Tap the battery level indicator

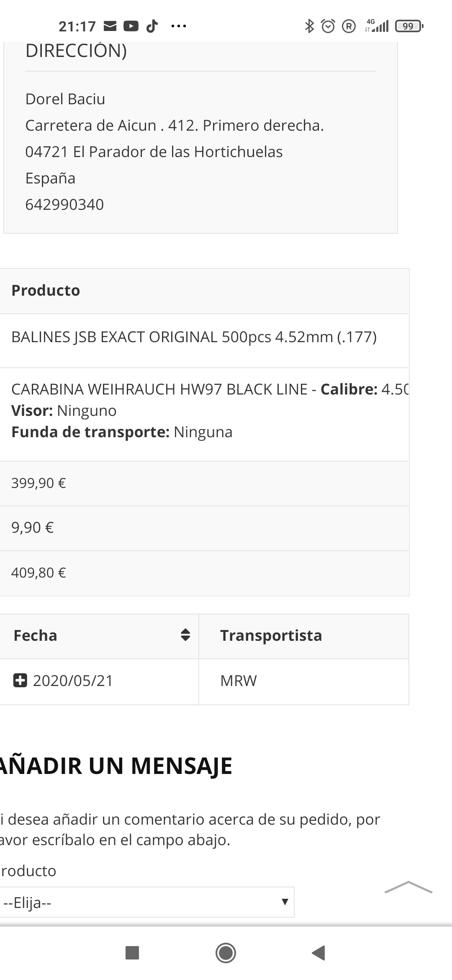pyautogui.click(x=409, y=26)
